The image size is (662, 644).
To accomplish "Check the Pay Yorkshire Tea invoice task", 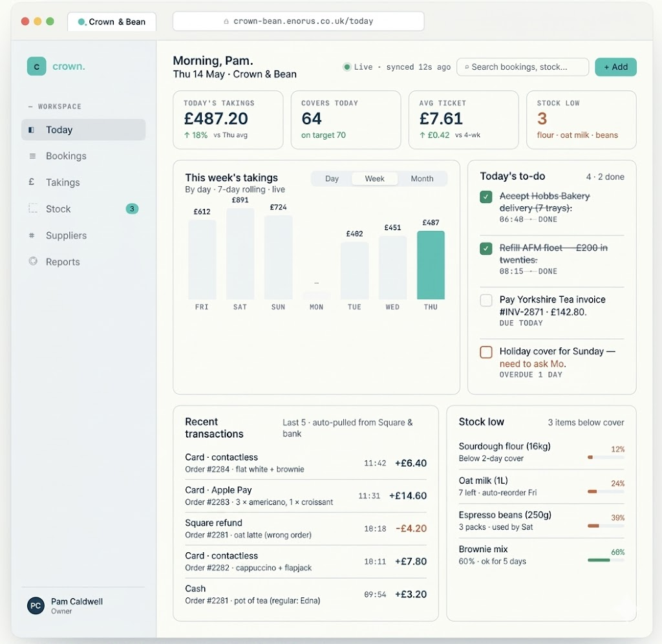I will 486,300.
